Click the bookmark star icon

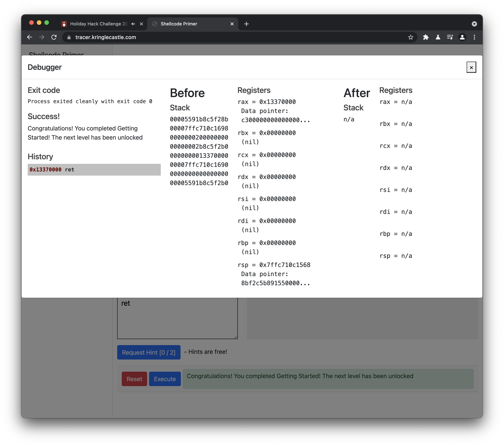411,37
